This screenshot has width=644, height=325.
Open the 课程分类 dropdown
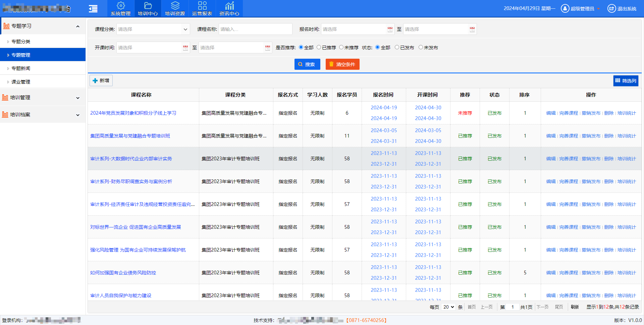[153, 29]
